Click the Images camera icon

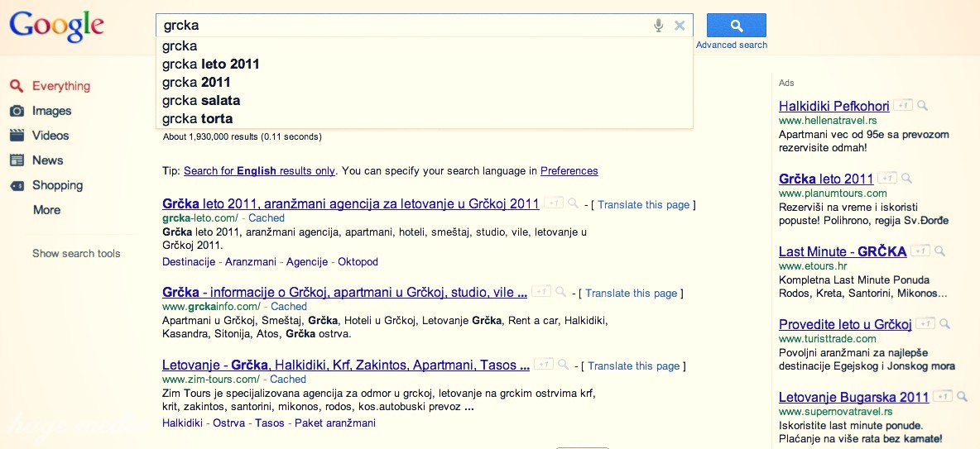coord(17,111)
